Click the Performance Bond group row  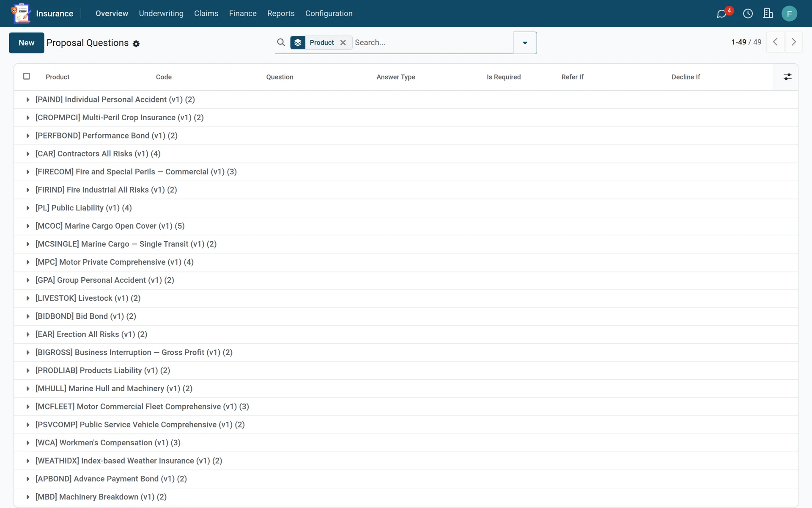[406, 136]
